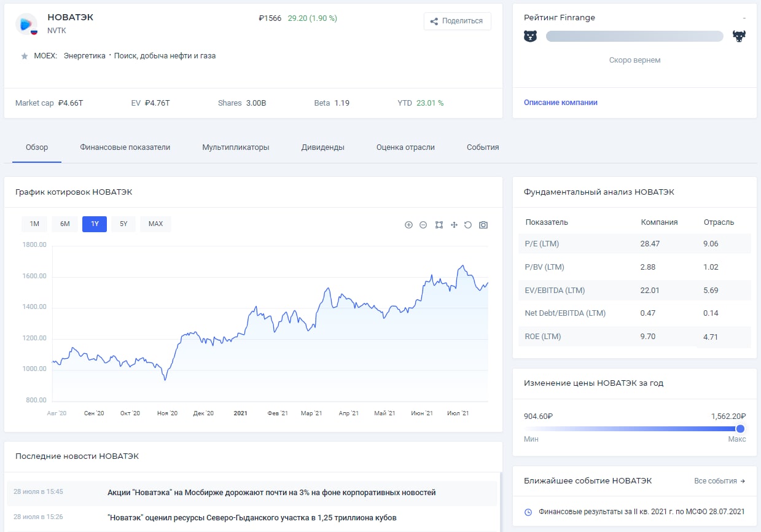761x532 pixels.
Task: Select the chart selection zoom tool
Action: click(439, 225)
